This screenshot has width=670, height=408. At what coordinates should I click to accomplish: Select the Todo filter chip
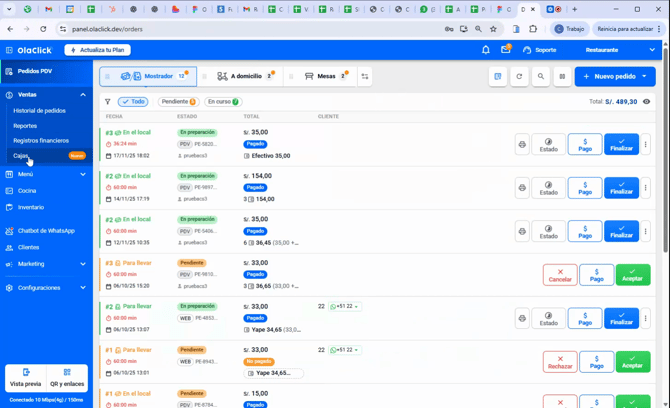point(133,102)
